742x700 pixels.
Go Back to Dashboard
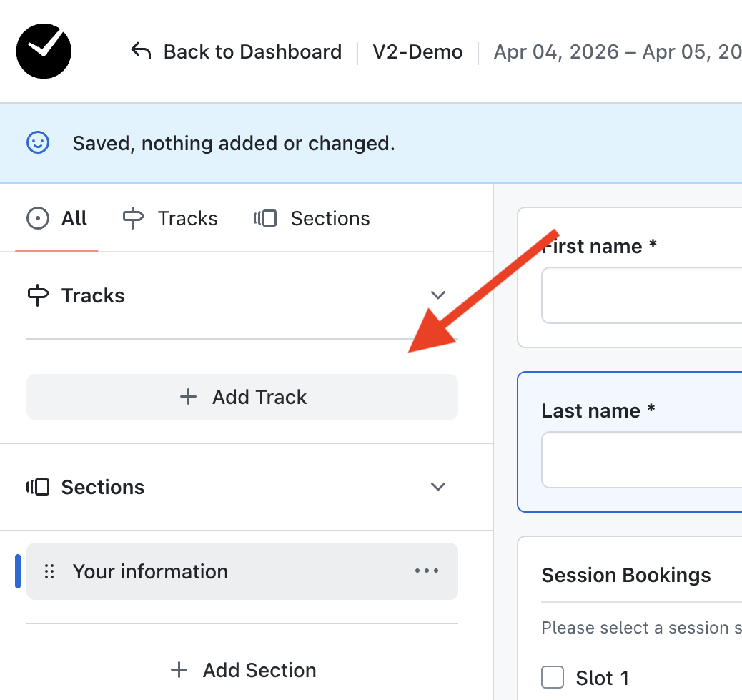pos(236,51)
